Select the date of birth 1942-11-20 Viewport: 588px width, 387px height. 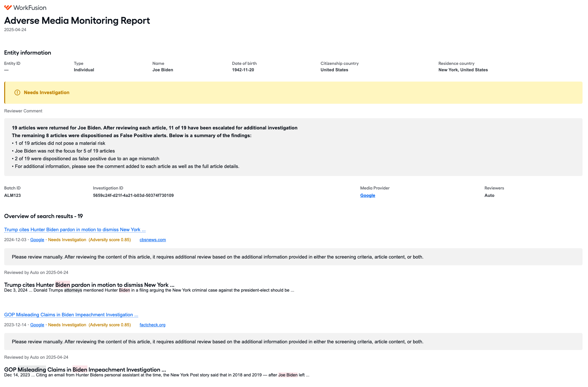[x=243, y=70]
